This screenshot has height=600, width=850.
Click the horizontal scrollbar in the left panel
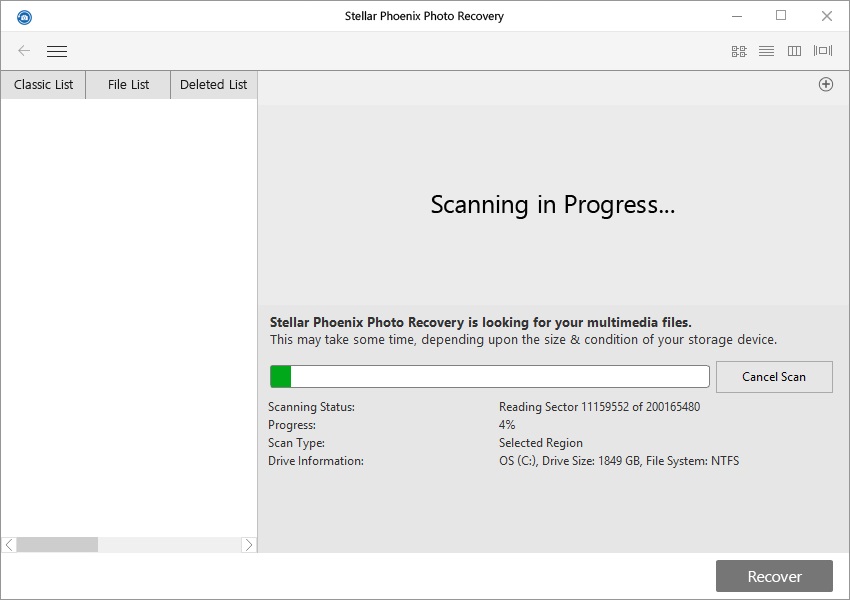(60, 545)
